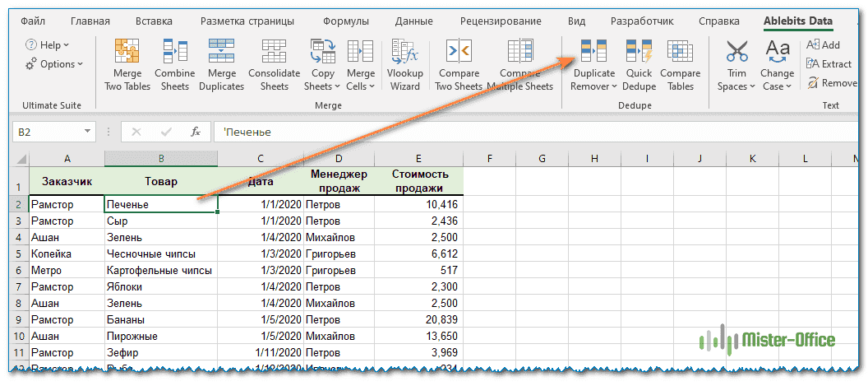Open the Данные tab
The height and width of the screenshot is (386, 868).
point(413,21)
